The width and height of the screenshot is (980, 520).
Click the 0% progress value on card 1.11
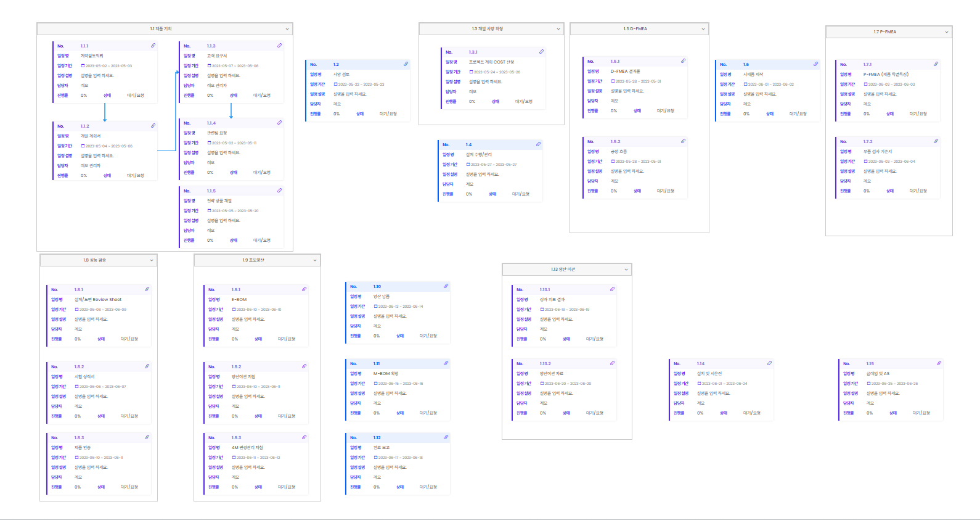pyautogui.click(x=377, y=413)
